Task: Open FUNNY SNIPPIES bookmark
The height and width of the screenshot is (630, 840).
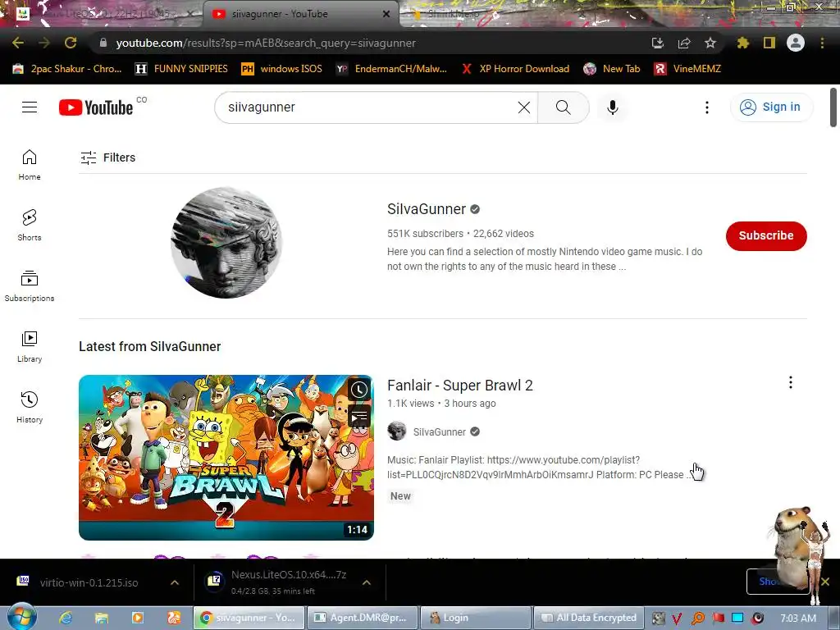Action: coord(181,69)
